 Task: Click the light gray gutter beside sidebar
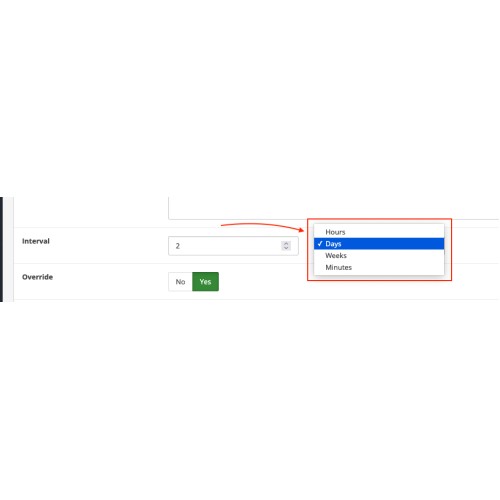8,249
